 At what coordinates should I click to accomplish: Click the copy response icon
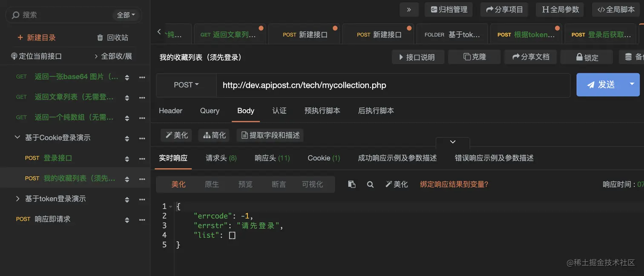point(352,184)
